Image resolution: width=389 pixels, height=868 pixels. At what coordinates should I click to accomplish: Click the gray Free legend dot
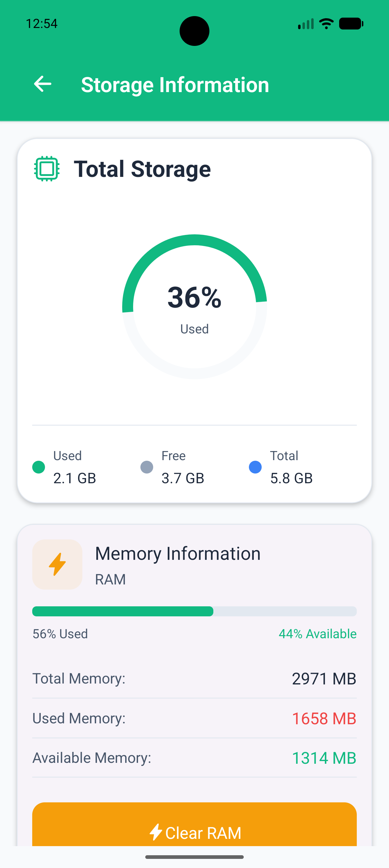coord(147,467)
